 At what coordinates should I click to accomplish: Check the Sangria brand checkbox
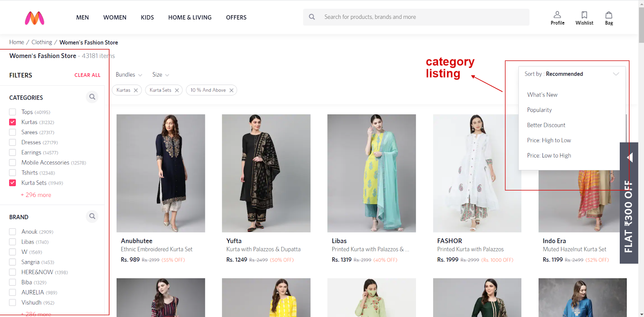click(x=12, y=262)
